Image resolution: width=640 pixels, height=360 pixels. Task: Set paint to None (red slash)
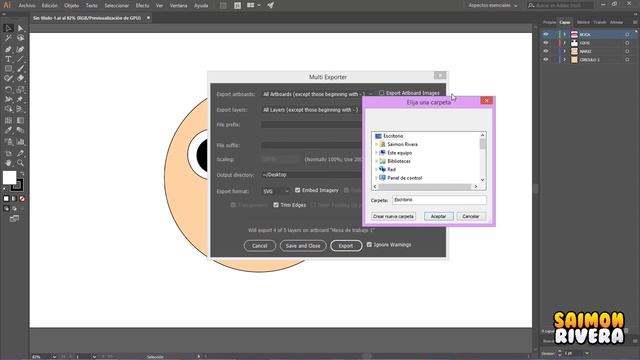click(22, 199)
